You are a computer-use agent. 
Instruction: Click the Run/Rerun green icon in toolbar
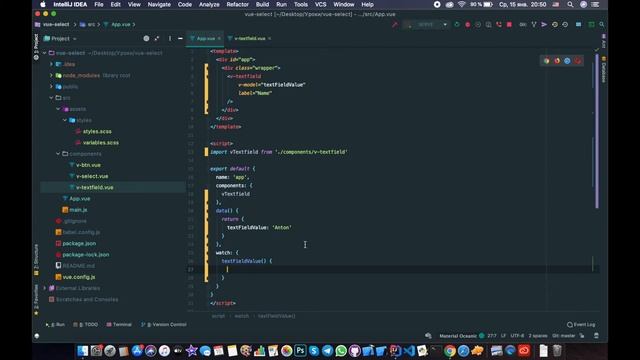[457, 24]
